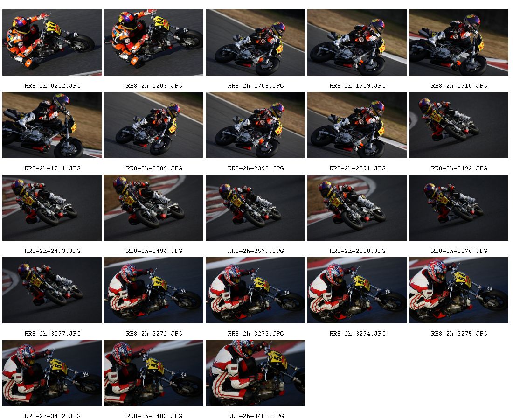Open the RR8-2h-2492.JPG photo
513x420 pixels.
click(459, 125)
